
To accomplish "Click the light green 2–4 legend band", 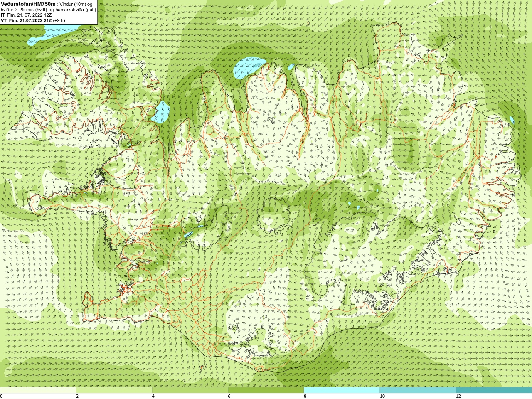I will pyautogui.click(x=114, y=390).
